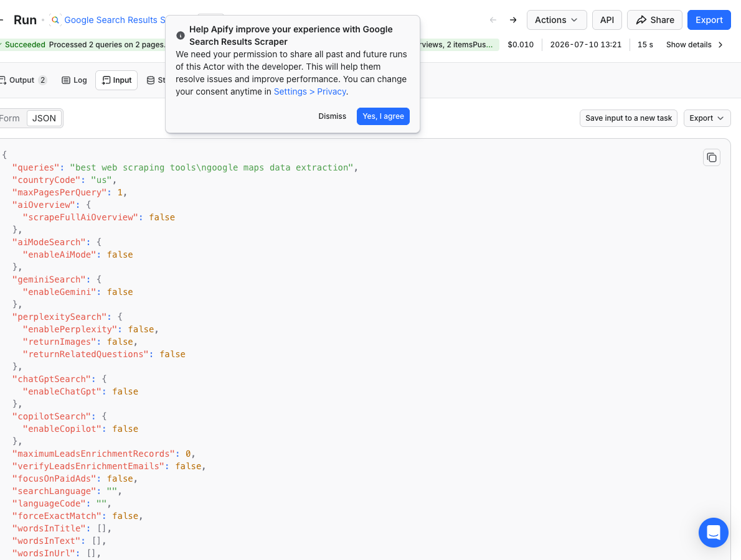
Task: Open the chat support bubble
Action: click(713, 532)
